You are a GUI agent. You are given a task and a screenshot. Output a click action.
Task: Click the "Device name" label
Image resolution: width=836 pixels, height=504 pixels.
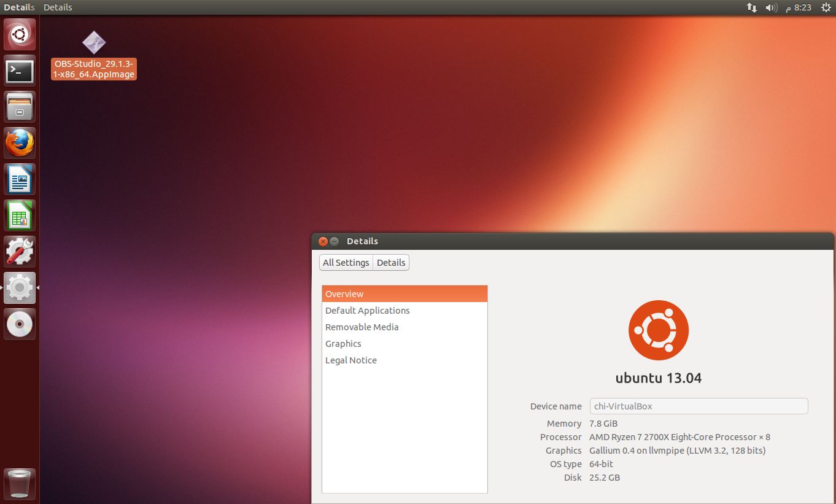point(556,406)
